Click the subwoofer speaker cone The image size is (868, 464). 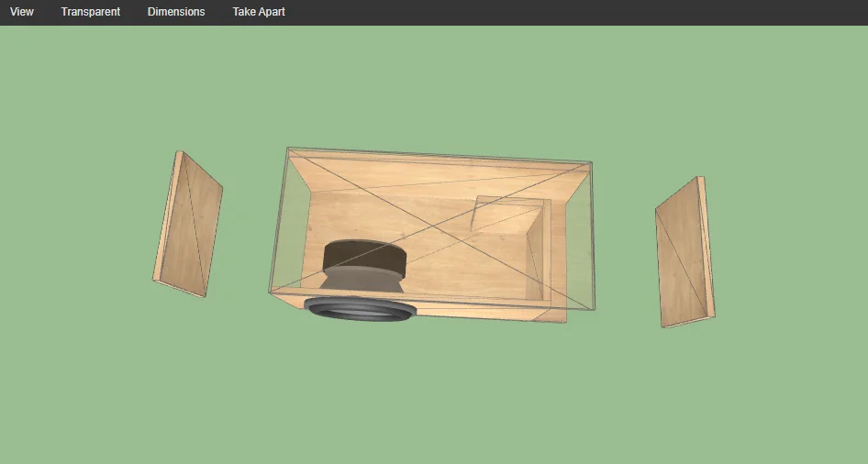coord(360,309)
